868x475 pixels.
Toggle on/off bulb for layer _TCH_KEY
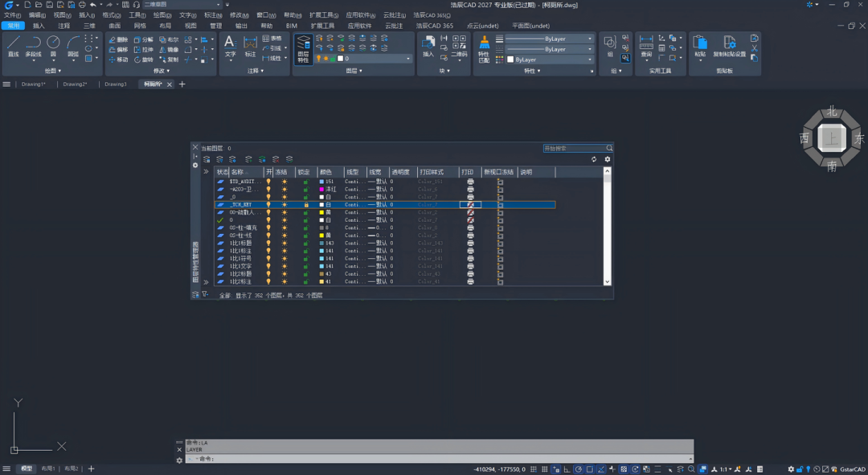268,205
